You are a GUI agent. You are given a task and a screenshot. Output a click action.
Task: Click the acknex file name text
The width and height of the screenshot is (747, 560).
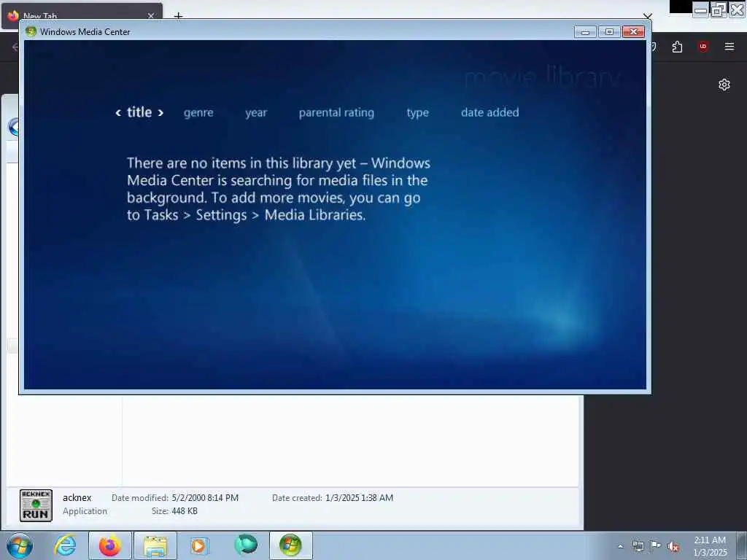(x=77, y=497)
